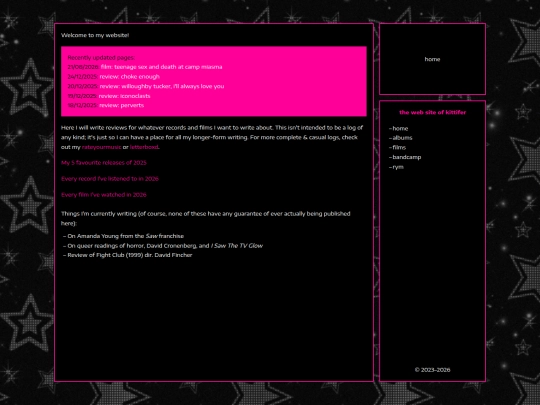The width and height of the screenshot is (540, 405).
Task: Go to bandcamp in the sidebar menu
Action: click(407, 157)
